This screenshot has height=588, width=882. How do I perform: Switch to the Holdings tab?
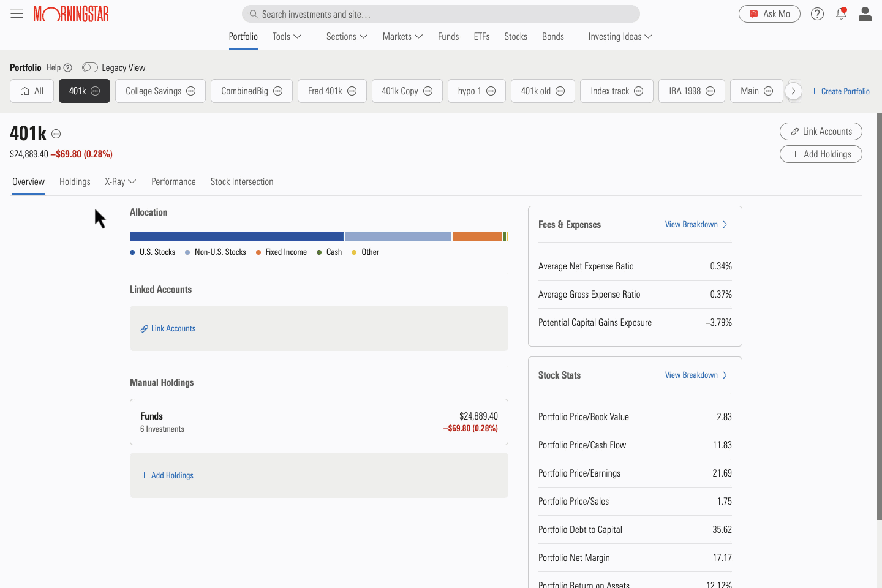click(75, 182)
